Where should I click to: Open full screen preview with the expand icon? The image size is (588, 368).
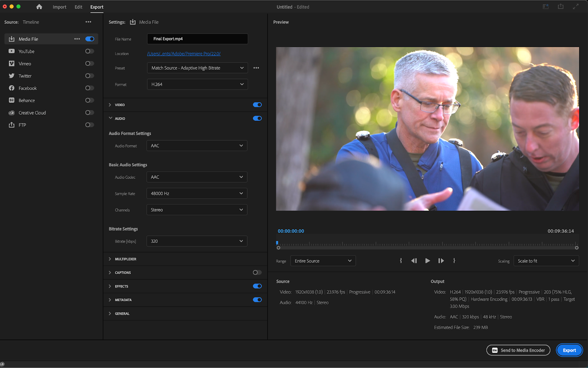(x=575, y=6)
